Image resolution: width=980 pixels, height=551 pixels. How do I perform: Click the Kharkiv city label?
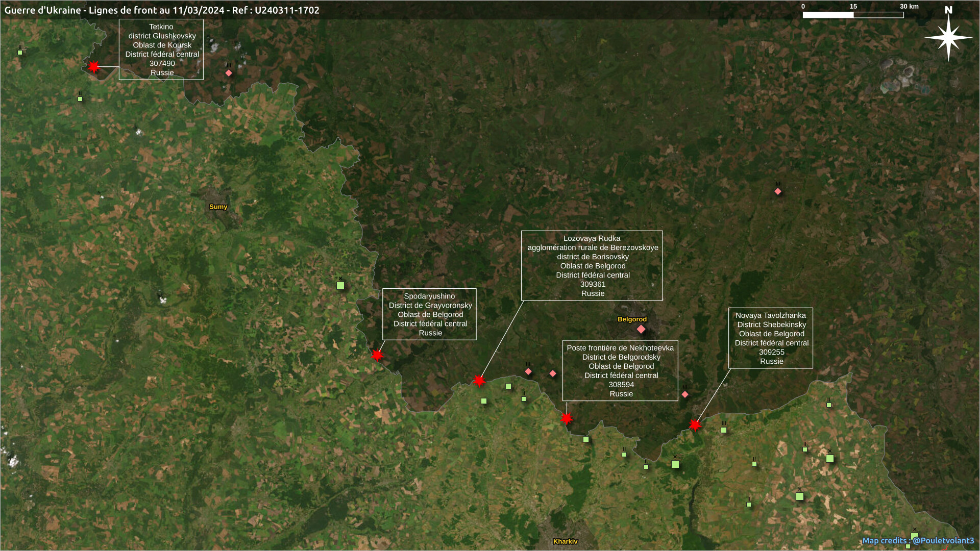[x=565, y=541]
